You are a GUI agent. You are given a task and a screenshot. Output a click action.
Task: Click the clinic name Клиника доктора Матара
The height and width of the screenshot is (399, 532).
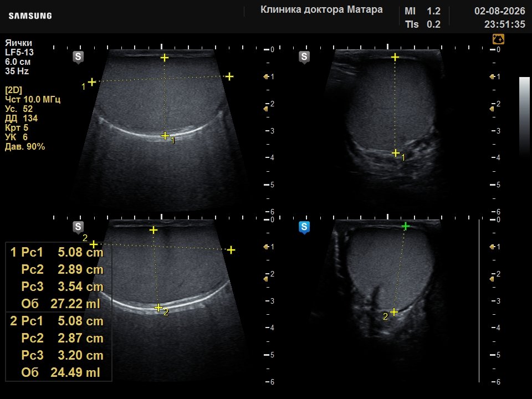click(x=321, y=9)
